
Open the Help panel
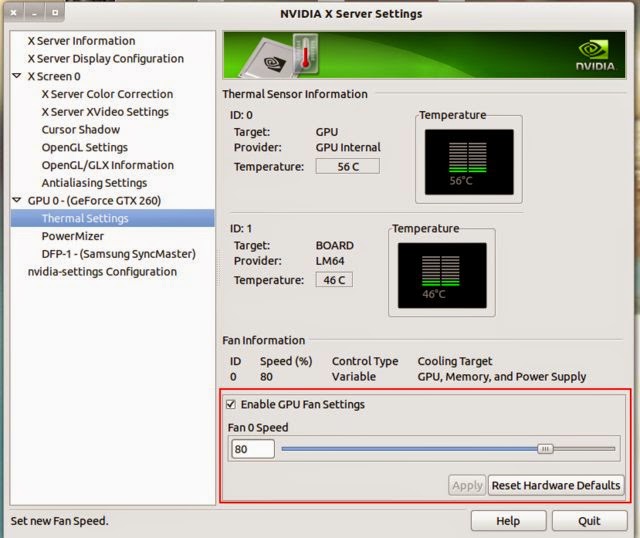tap(508, 521)
